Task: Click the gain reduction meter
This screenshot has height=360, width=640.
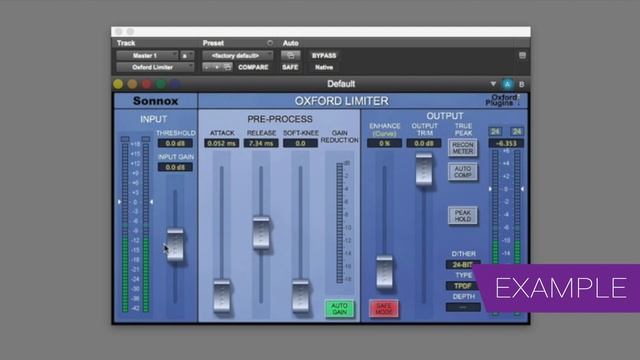Action: (x=340, y=223)
